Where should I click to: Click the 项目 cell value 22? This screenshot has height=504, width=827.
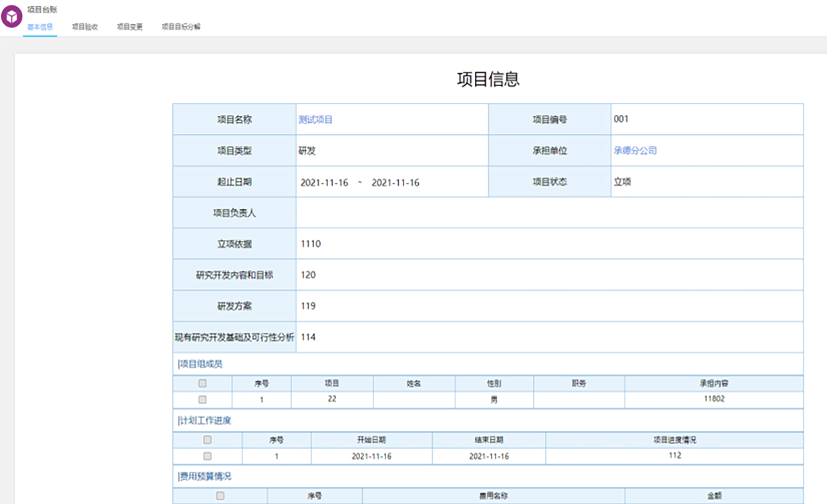(x=332, y=399)
